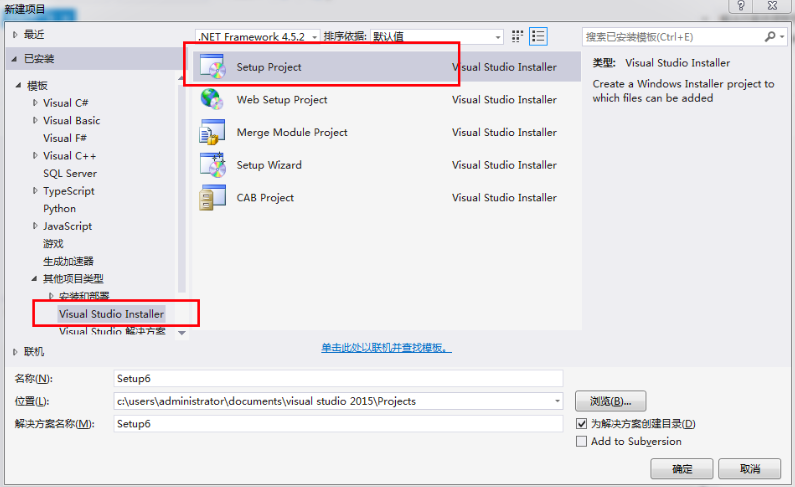
Task: Collapse the 已安装 section
Action: pos(15,59)
